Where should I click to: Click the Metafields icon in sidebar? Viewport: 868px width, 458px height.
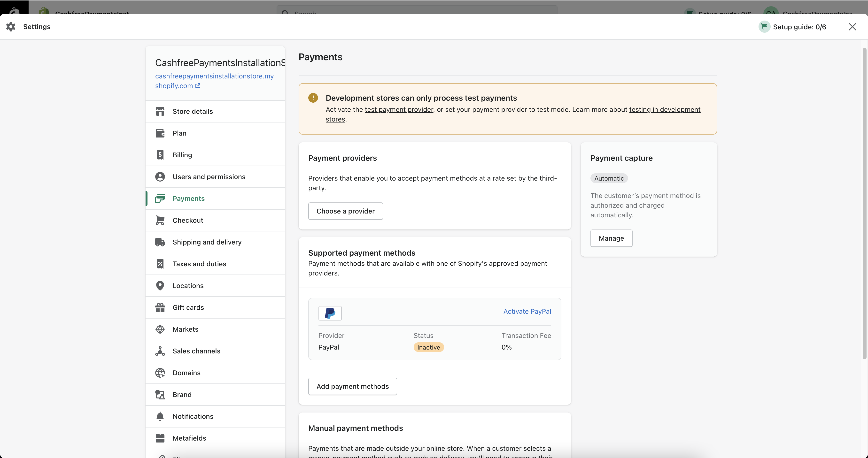(160, 438)
